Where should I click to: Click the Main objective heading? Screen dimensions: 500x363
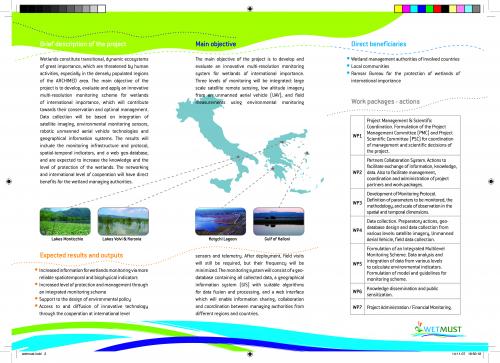(x=216, y=44)
